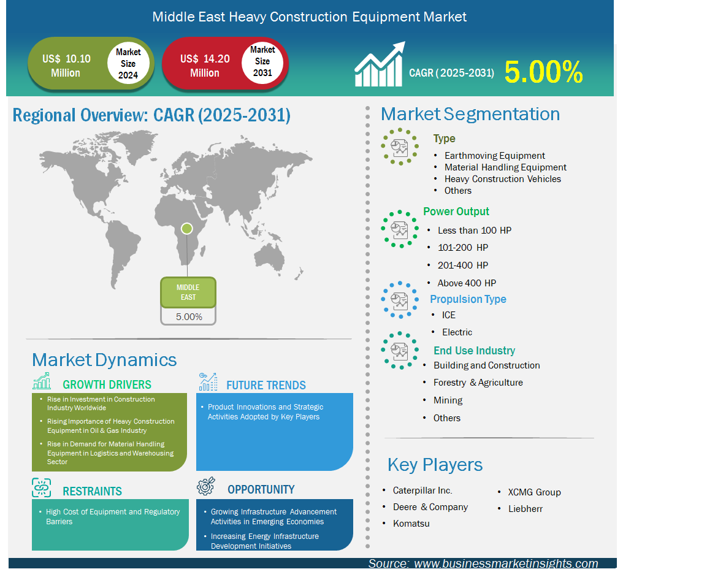Image resolution: width=726 pixels, height=588 pixels.
Task: Click the Power Output dotted circle icon
Action: pos(400,229)
